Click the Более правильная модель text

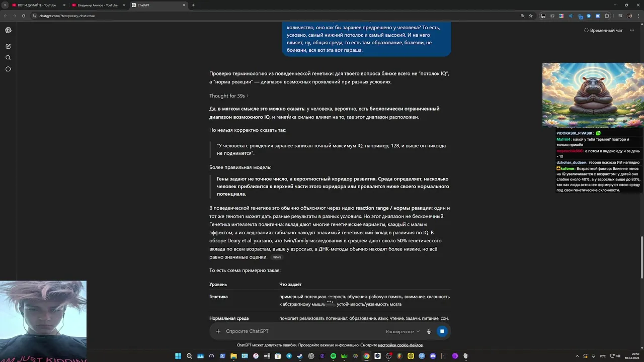pyautogui.click(x=240, y=167)
